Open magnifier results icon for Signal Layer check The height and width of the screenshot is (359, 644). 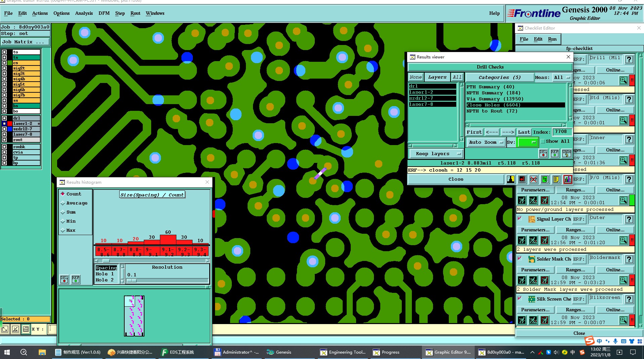click(624, 240)
